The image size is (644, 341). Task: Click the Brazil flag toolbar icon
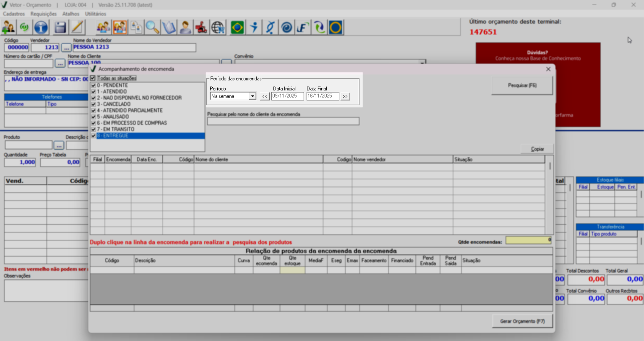[x=237, y=27]
